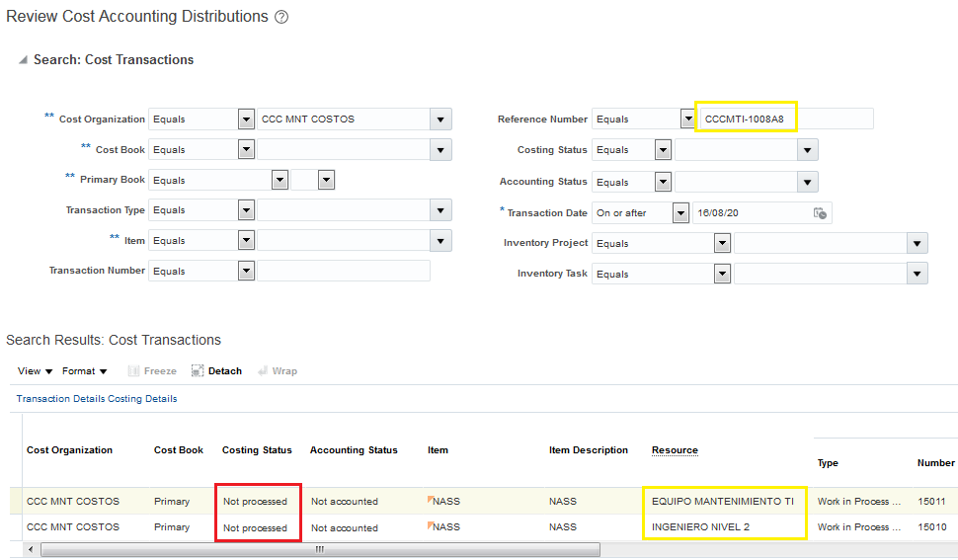Collapse the Search: Cost Transactions section
Screen dimensions: 958x560
pos(24,60)
